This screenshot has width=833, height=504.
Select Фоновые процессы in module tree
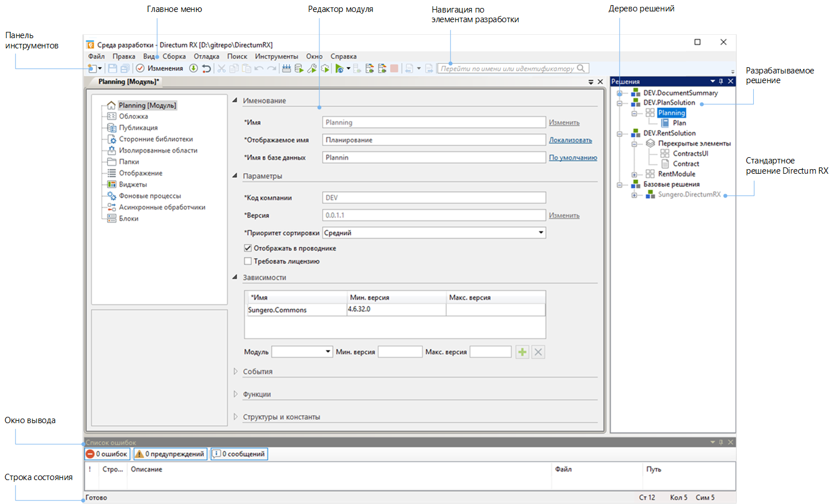coord(150,196)
